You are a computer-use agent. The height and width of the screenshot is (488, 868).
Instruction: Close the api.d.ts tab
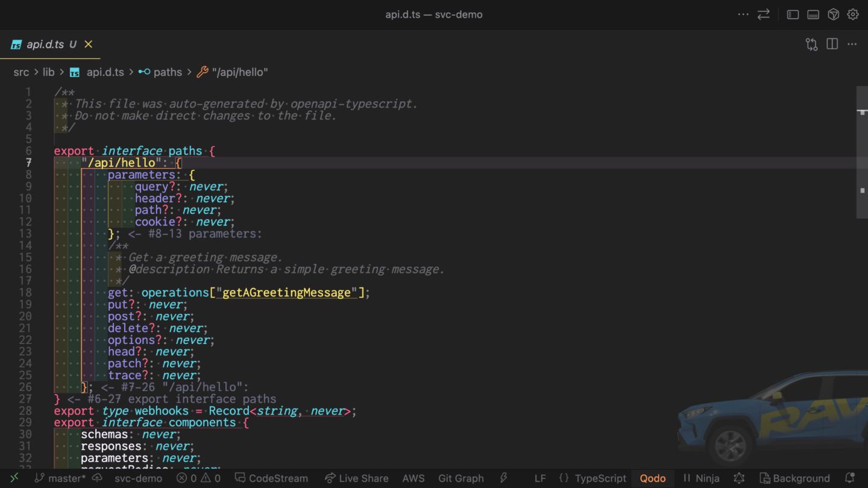pos(89,45)
